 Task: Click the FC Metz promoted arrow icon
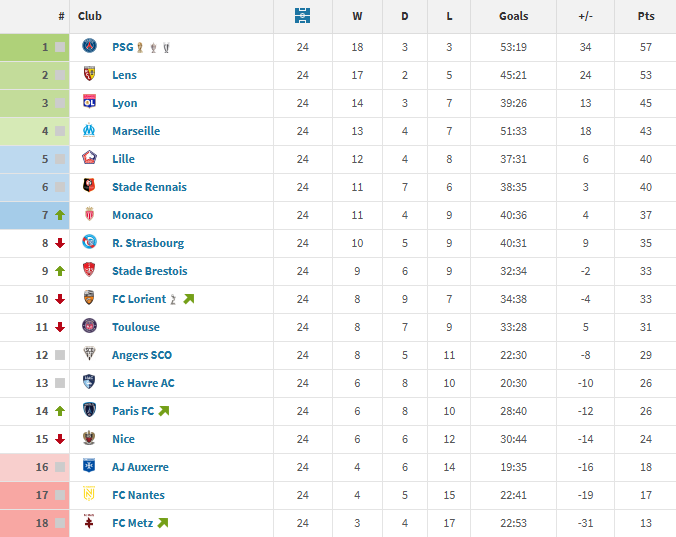pos(163,523)
